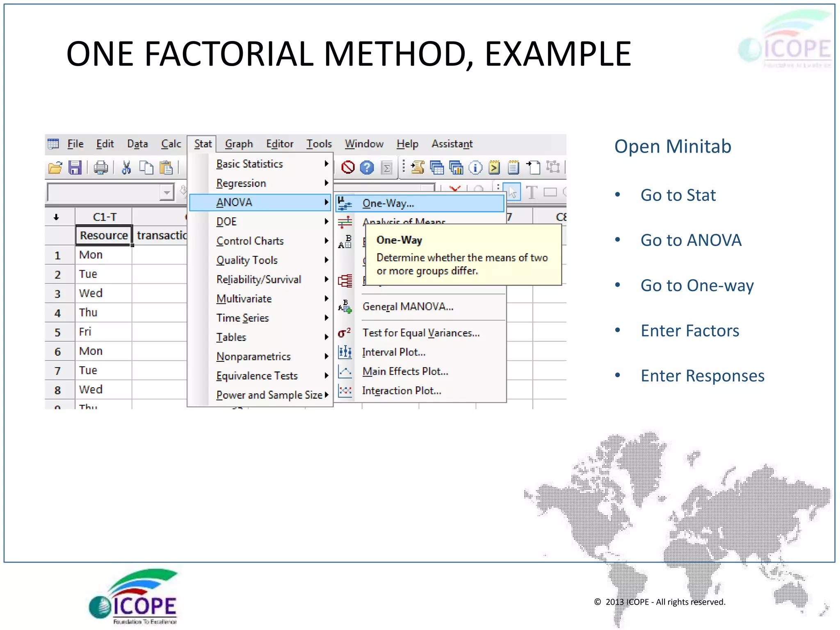Save the project with the floppy icon
Image resolution: width=840 pixels, height=630 pixels.
(x=75, y=168)
